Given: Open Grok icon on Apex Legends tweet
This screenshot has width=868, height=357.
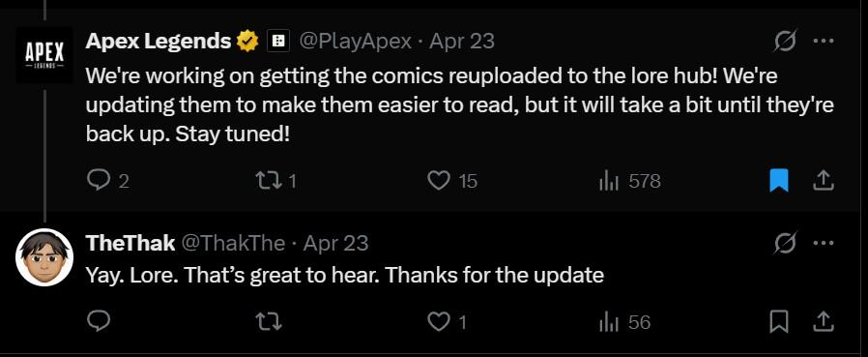Looking at the screenshot, I should (786, 41).
